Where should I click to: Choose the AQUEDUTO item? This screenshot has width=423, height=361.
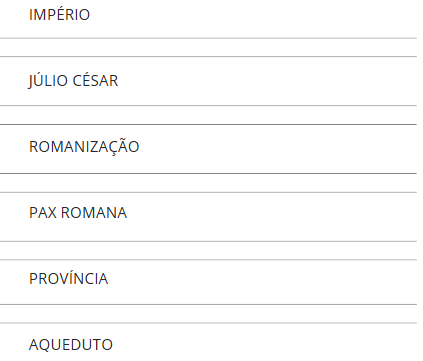[x=208, y=342]
